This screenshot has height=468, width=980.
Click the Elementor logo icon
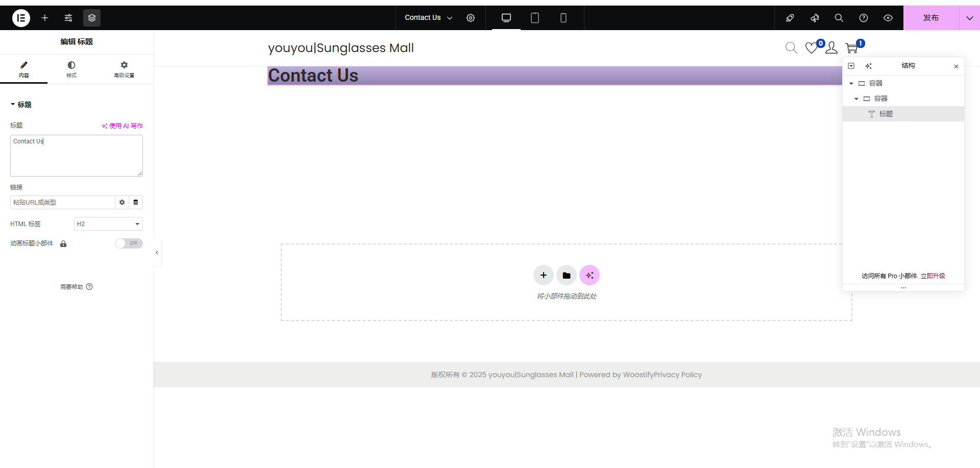(x=21, y=18)
